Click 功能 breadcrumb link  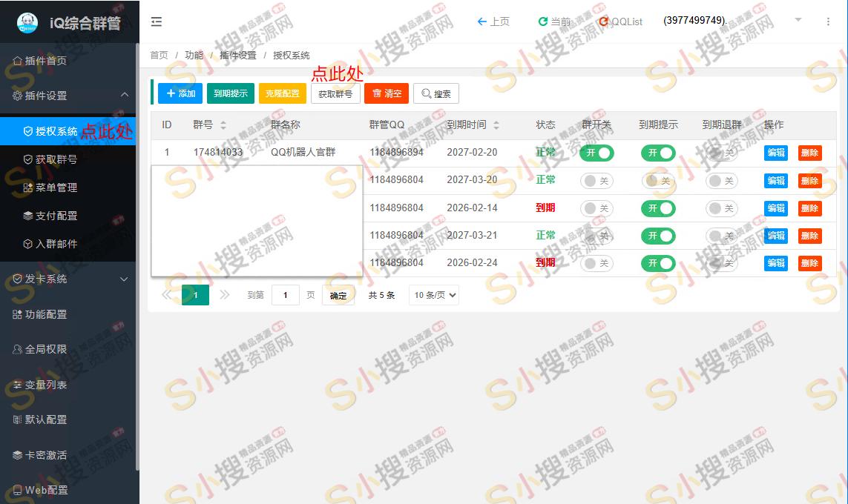194,55
